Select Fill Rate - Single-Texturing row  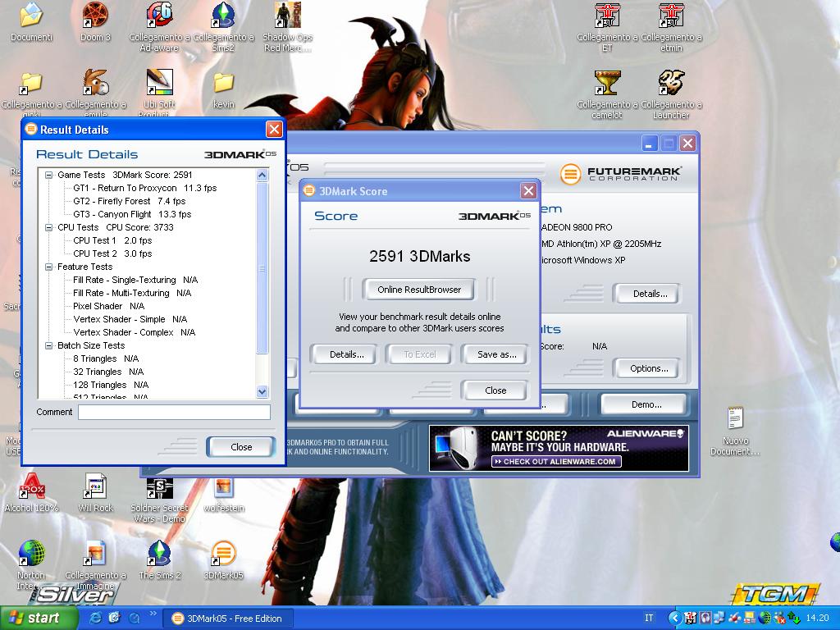coord(135,280)
